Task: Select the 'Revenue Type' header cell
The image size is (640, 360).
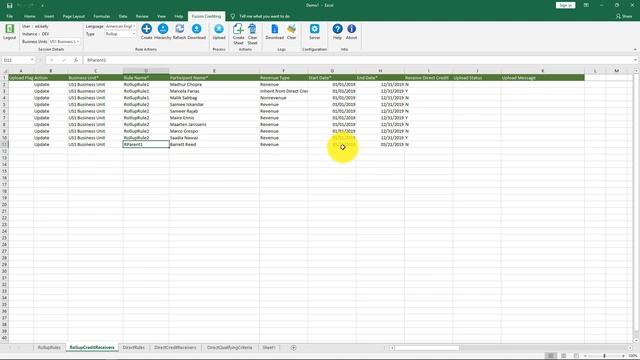Action: pos(284,78)
